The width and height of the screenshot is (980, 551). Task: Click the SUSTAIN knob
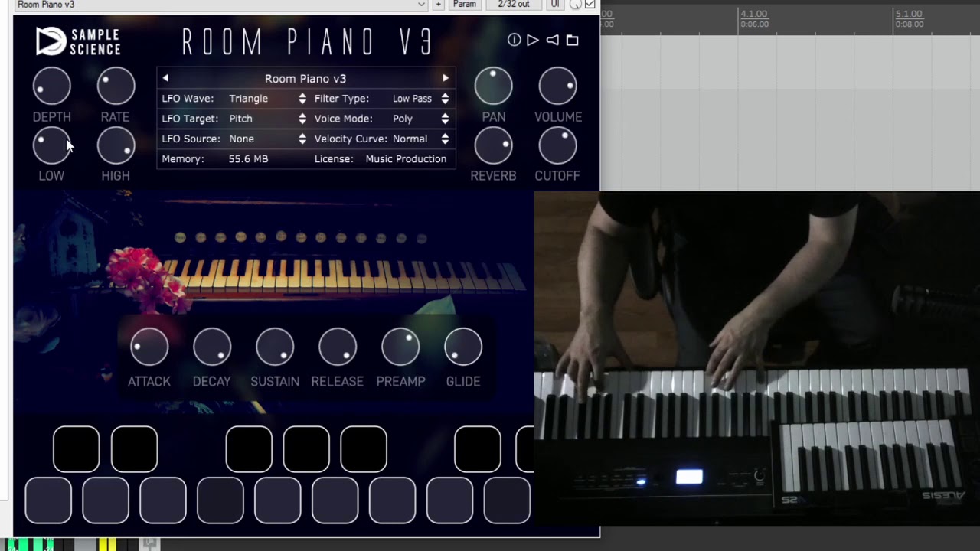(275, 347)
